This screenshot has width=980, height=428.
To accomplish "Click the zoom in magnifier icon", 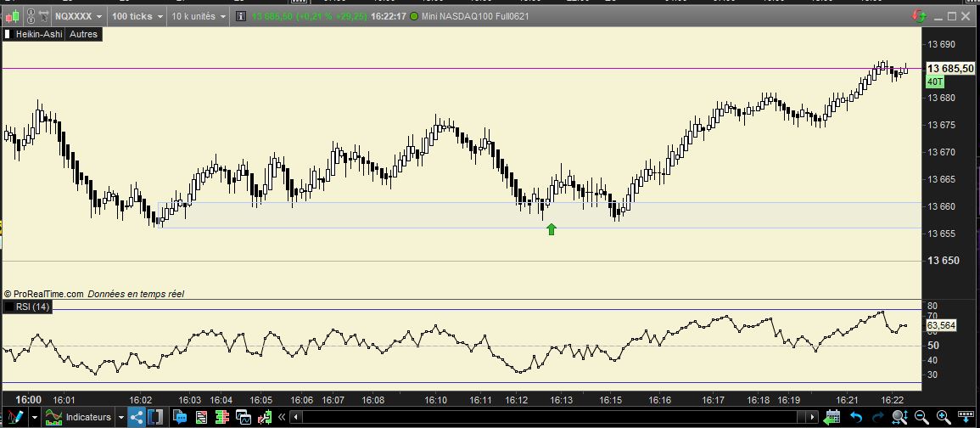I will click(x=944, y=417).
